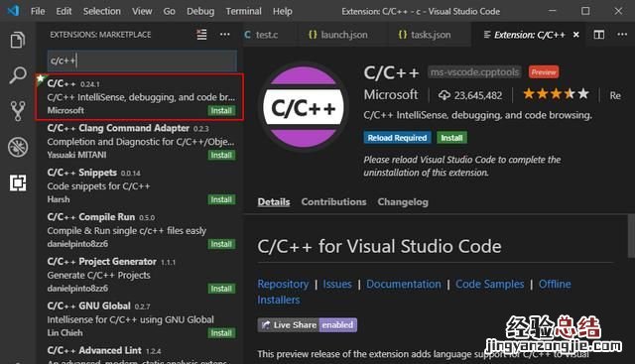Open the Edit menu
Viewport: 635px width, 364px height.
(x=63, y=11)
